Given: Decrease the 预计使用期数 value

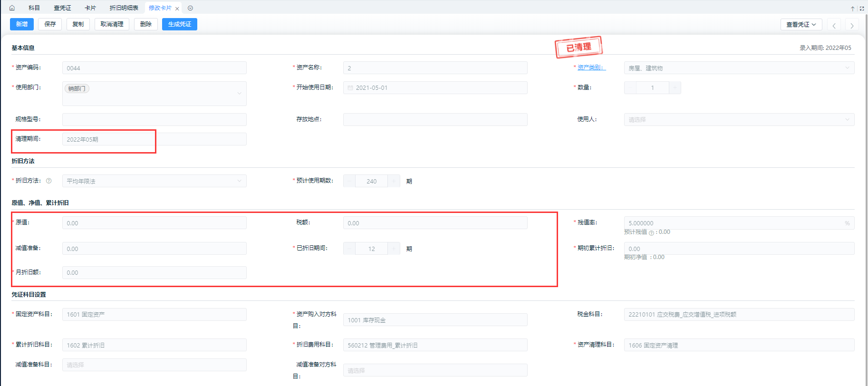Looking at the screenshot, I should coord(349,181).
